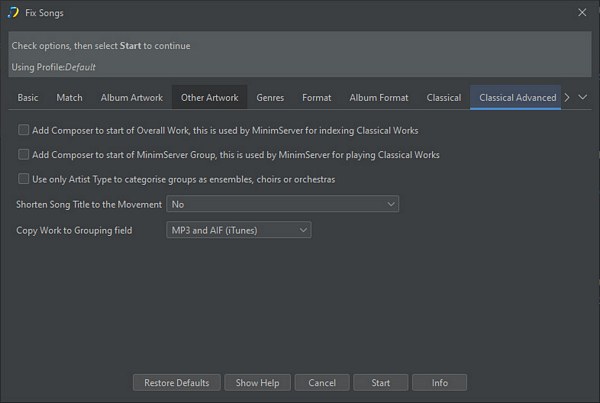Select the Album Artwork tab

(x=131, y=98)
